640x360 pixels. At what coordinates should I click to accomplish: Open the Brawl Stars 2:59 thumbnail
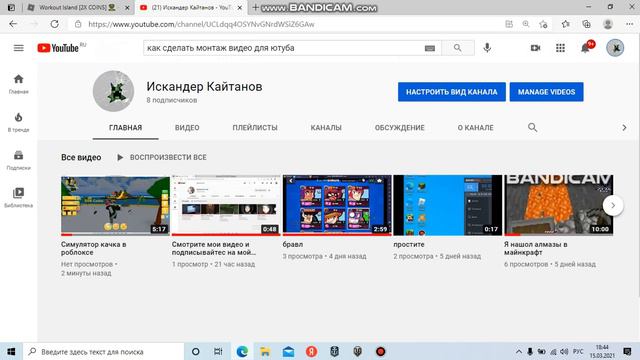[337, 205]
